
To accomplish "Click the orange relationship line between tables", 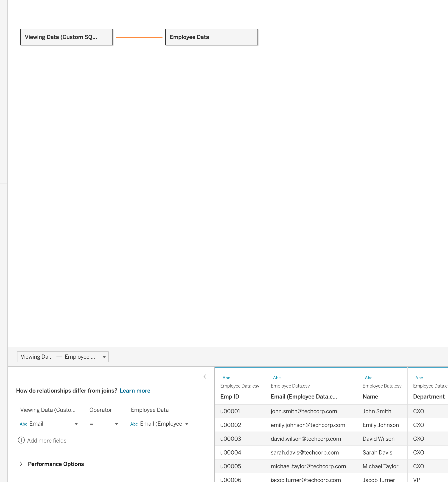I will [139, 37].
